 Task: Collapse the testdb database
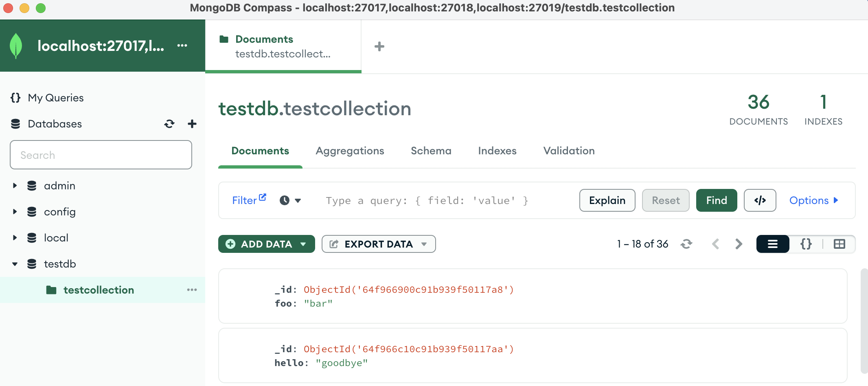[15, 264]
